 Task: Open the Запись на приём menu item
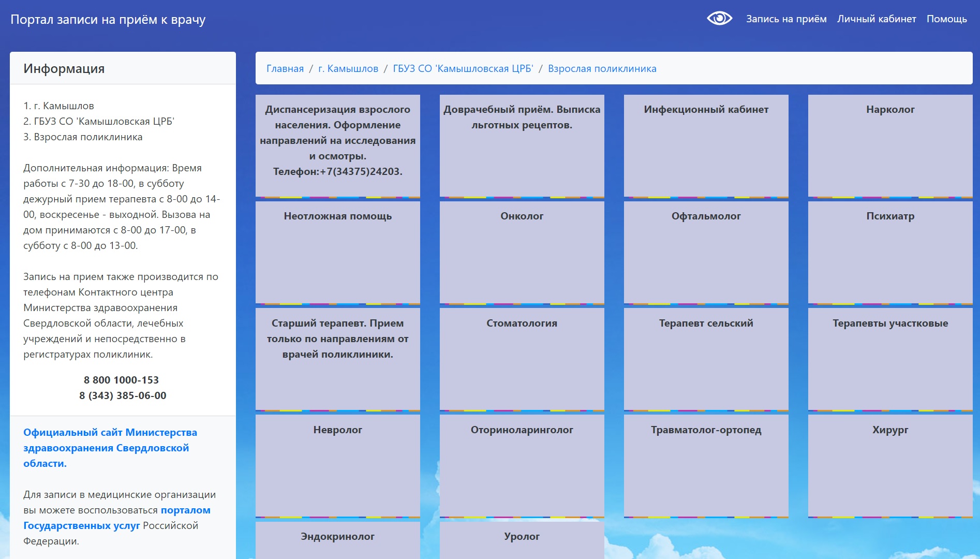[x=786, y=19]
